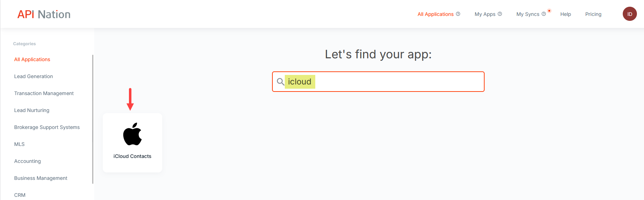Select Brokerage Support Systems category
The width and height of the screenshot is (644, 200).
point(47,127)
